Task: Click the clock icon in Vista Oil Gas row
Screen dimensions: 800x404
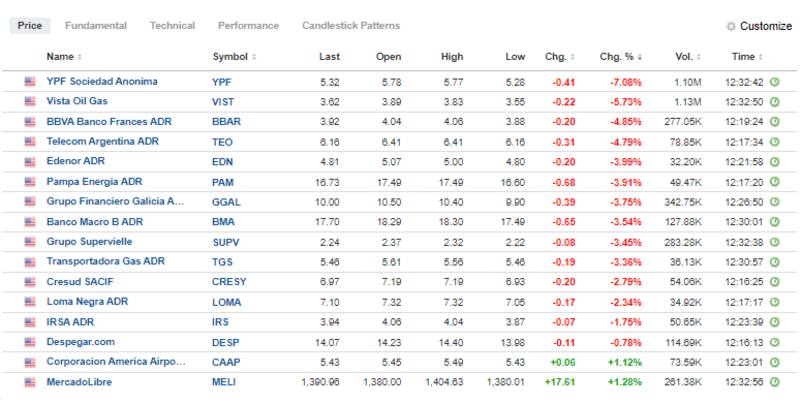Action: tap(774, 101)
